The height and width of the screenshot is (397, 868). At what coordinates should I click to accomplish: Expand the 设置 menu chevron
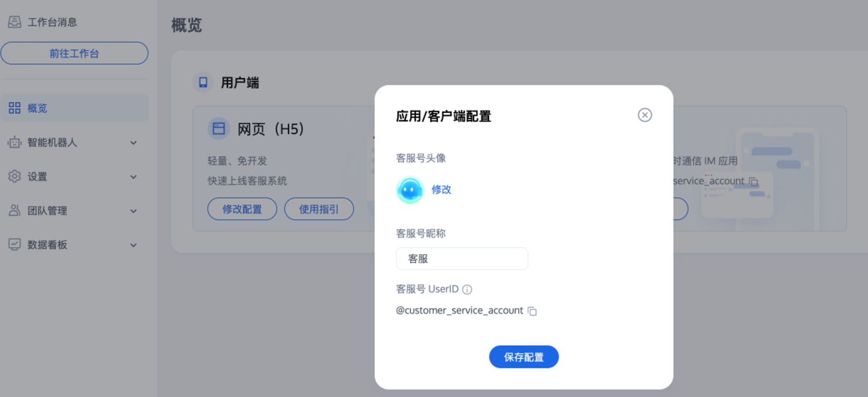(x=133, y=177)
